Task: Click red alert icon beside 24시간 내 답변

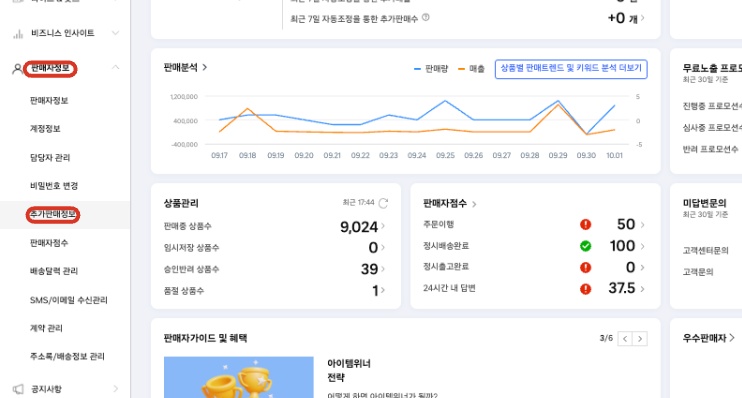Action: coord(585,289)
